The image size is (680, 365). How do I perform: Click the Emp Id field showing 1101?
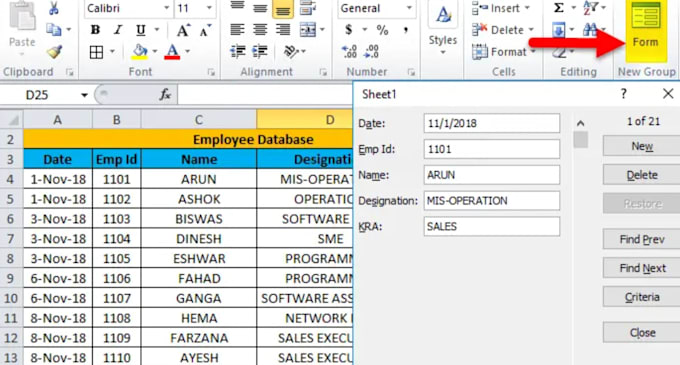pos(492,149)
